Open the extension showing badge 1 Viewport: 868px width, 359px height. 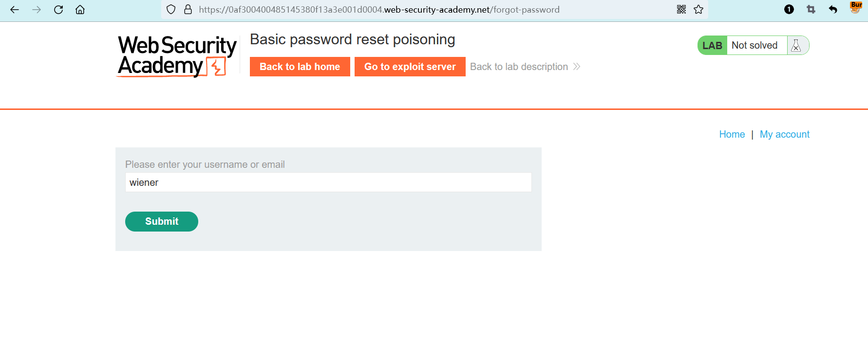(789, 9)
